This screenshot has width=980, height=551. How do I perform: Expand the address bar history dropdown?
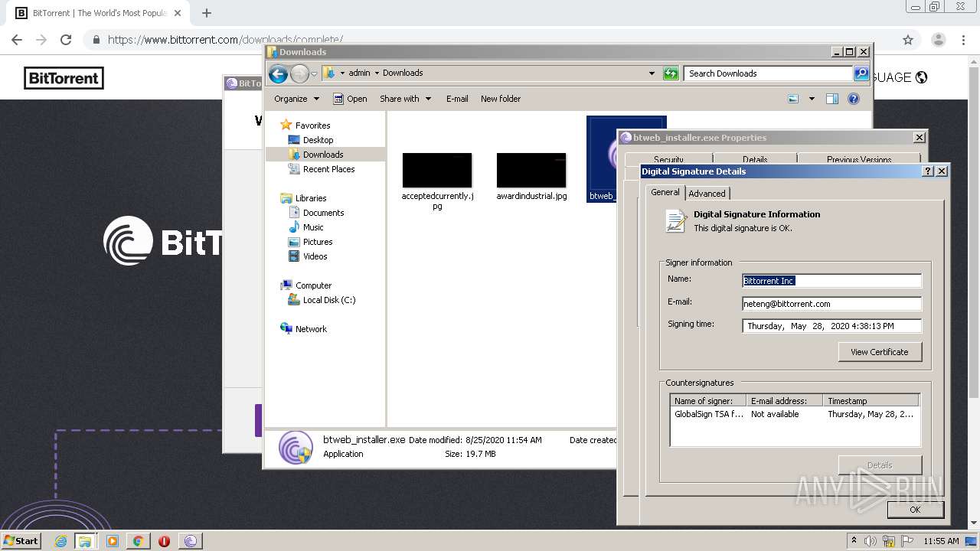coord(652,73)
